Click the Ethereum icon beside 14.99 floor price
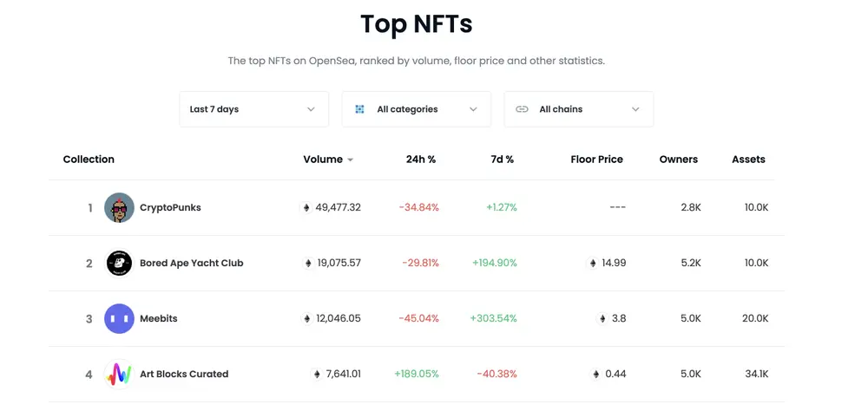 593,264
